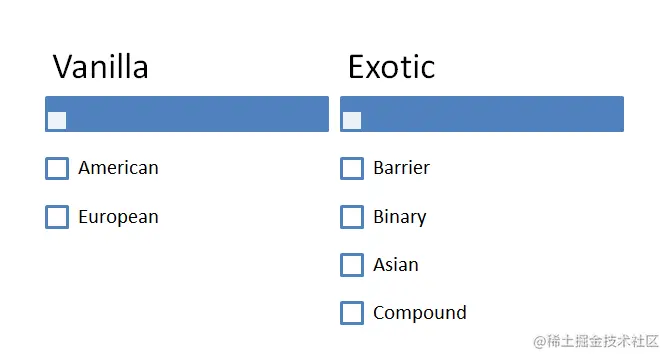671x361 pixels.
Task: Tick the Binary checkbox
Action: pyautogui.click(x=352, y=217)
